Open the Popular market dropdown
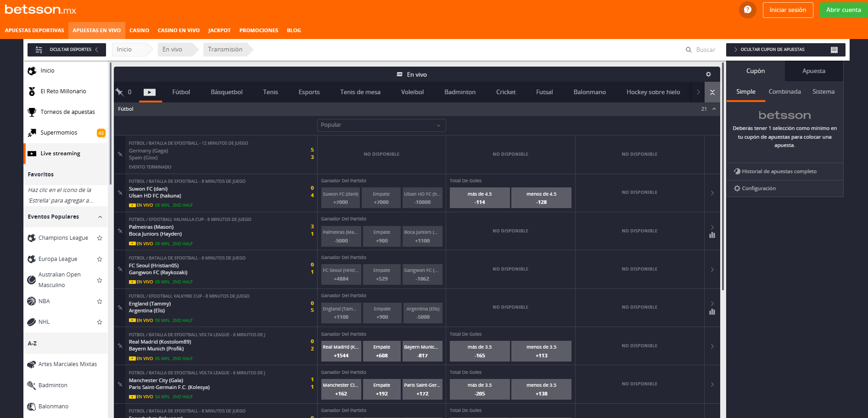The image size is (868, 418). 381,125
